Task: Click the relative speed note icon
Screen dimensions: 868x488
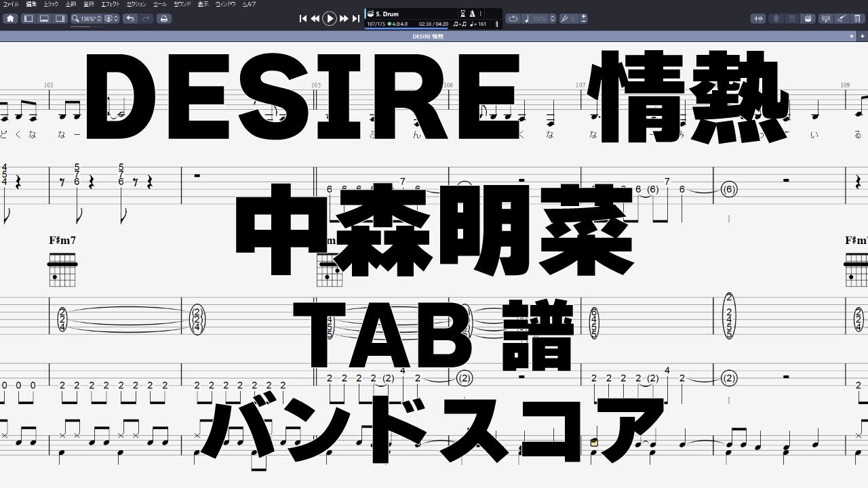Action: pos(527,19)
